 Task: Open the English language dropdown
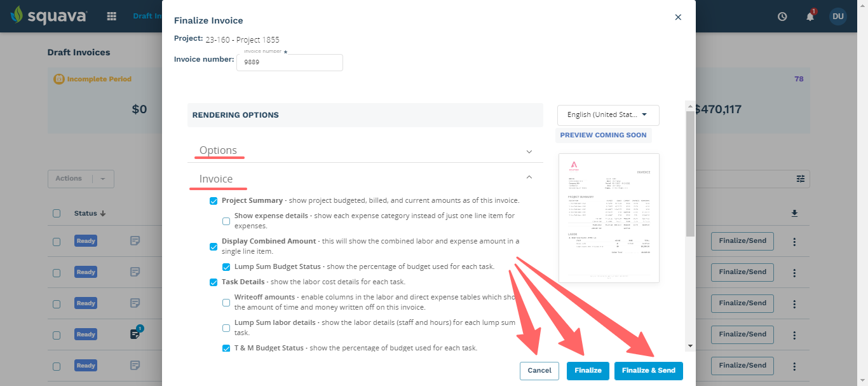click(607, 115)
